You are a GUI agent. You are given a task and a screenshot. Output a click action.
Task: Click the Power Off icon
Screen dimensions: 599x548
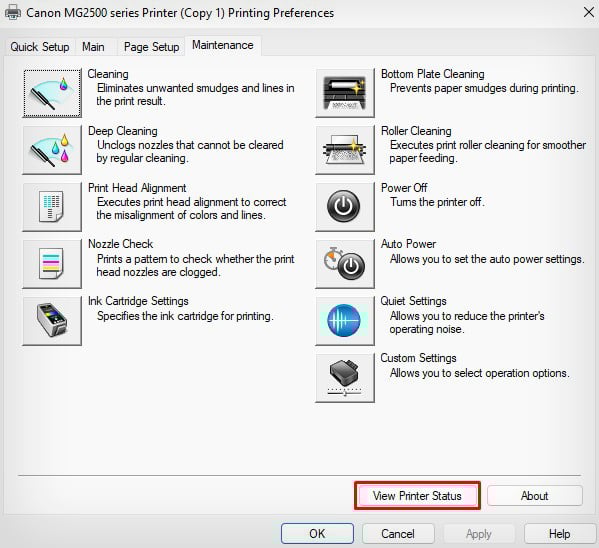pos(345,207)
